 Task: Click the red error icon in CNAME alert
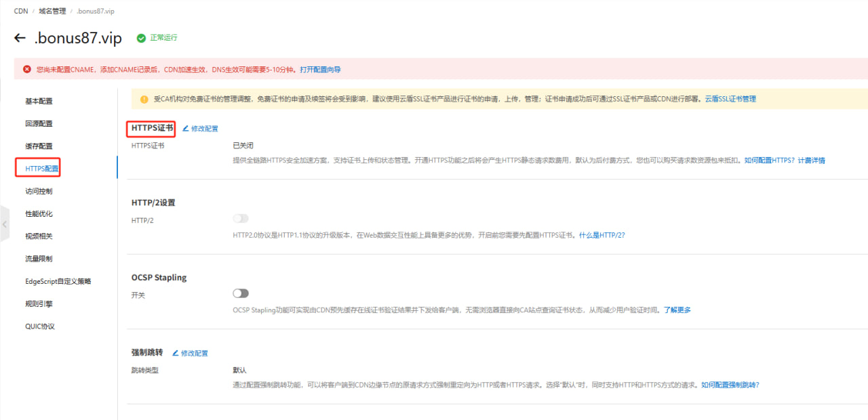click(26, 69)
